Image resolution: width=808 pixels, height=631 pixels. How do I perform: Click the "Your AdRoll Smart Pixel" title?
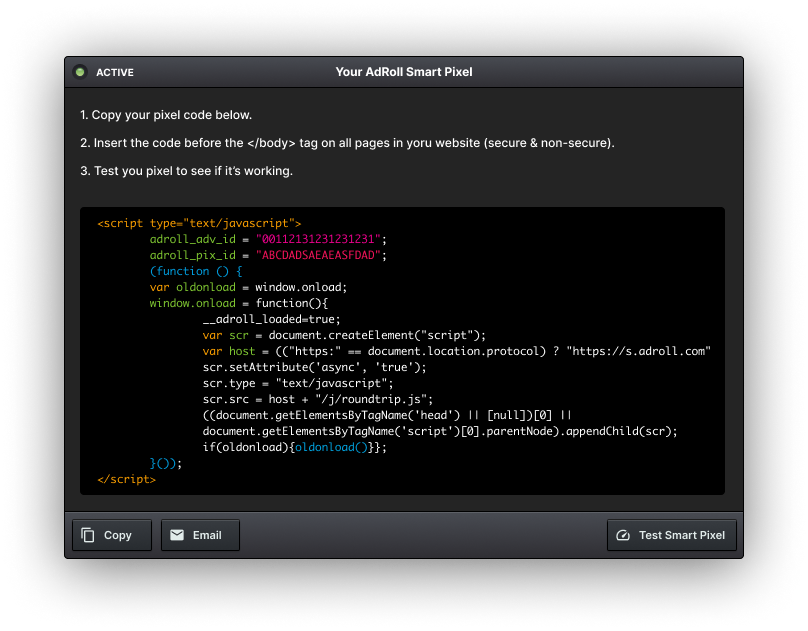[x=404, y=72]
